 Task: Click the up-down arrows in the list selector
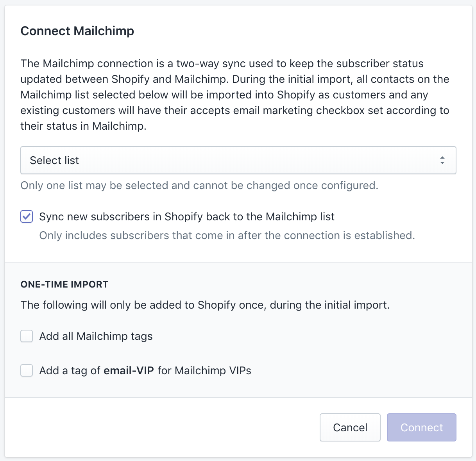pyautogui.click(x=442, y=160)
